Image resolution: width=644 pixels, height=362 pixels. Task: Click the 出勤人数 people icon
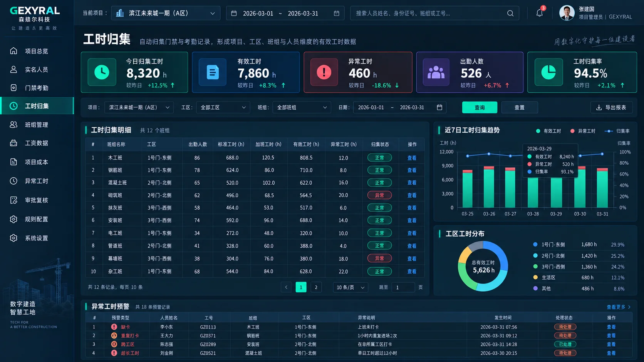(436, 72)
